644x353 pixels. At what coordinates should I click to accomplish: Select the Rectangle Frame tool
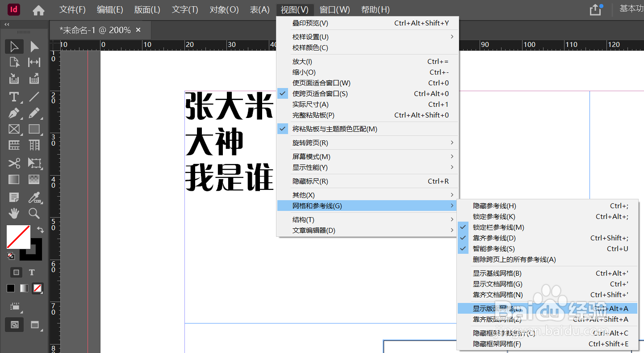pos(14,129)
